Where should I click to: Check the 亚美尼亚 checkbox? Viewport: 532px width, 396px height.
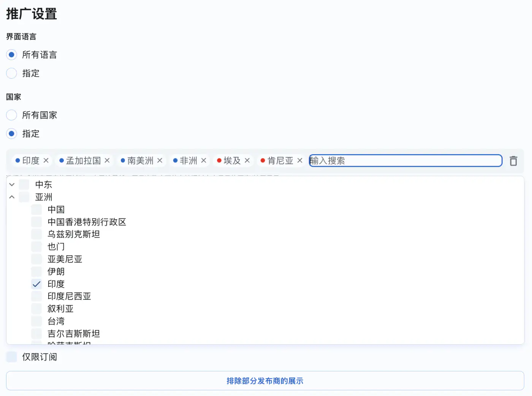click(x=36, y=259)
